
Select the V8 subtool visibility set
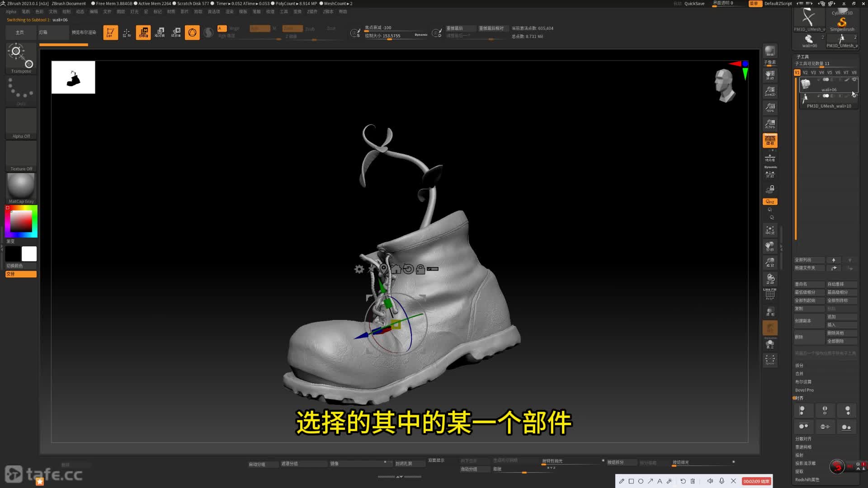(x=854, y=73)
